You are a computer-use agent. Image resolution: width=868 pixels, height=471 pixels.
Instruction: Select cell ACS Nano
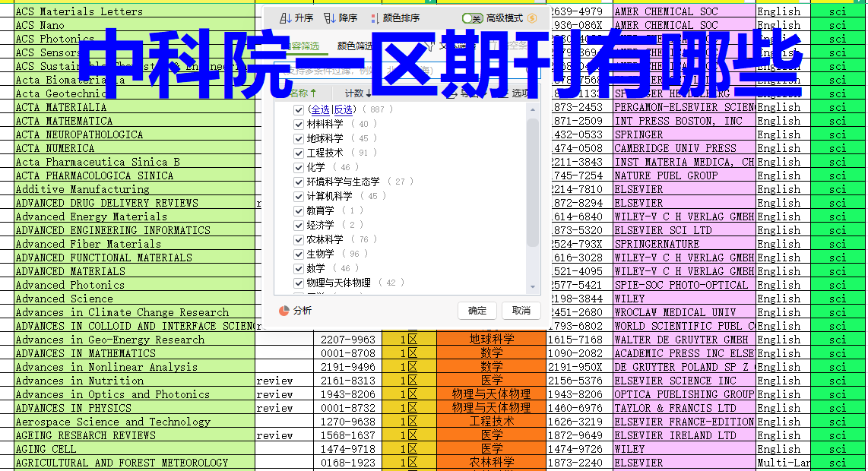click(x=135, y=26)
